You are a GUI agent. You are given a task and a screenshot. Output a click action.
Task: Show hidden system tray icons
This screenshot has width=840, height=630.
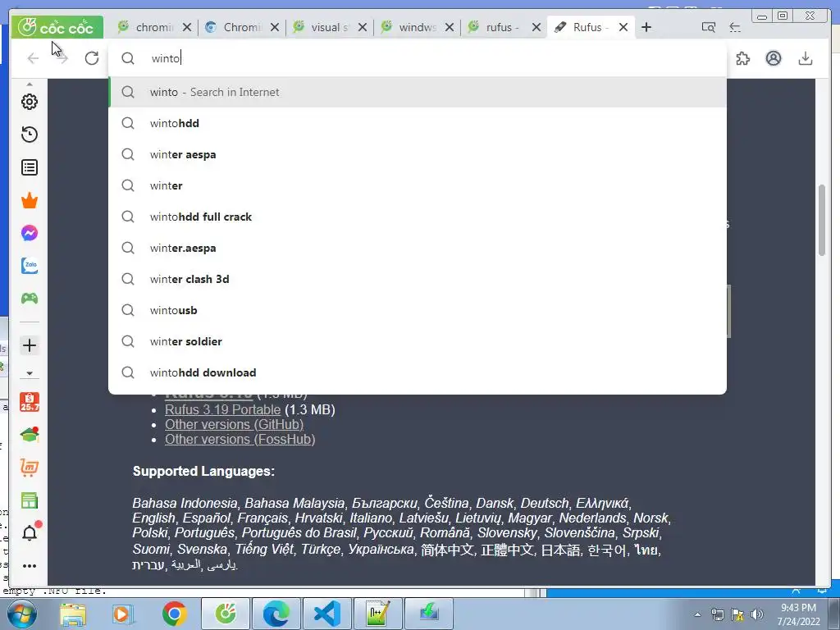coord(697,614)
